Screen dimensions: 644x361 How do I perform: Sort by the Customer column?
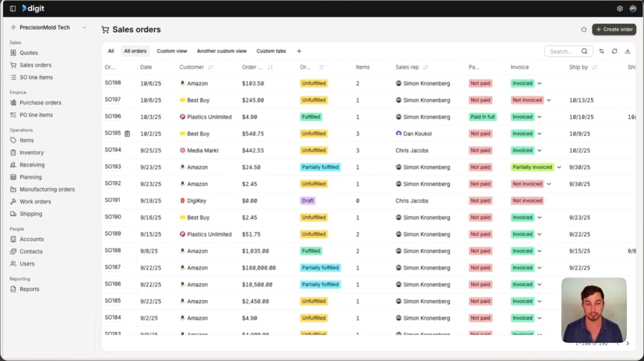coord(211,67)
